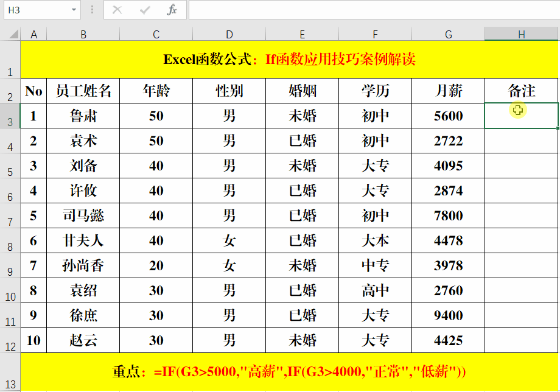Click the '年龄' header cell
This screenshot has width=560, height=392.
[156, 91]
